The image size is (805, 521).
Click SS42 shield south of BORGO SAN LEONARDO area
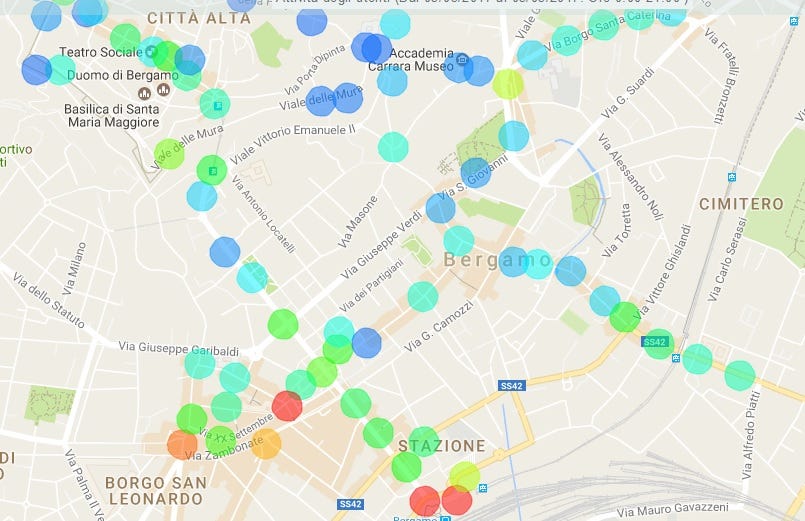pyautogui.click(x=351, y=504)
